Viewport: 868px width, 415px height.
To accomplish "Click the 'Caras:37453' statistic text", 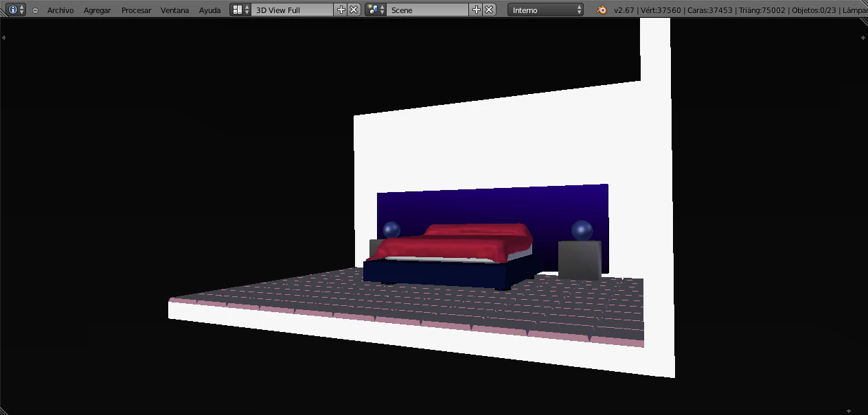I will click(711, 10).
